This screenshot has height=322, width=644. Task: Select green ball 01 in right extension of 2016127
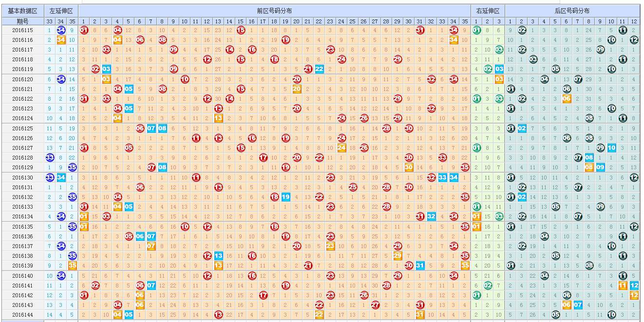pyautogui.click(x=476, y=147)
